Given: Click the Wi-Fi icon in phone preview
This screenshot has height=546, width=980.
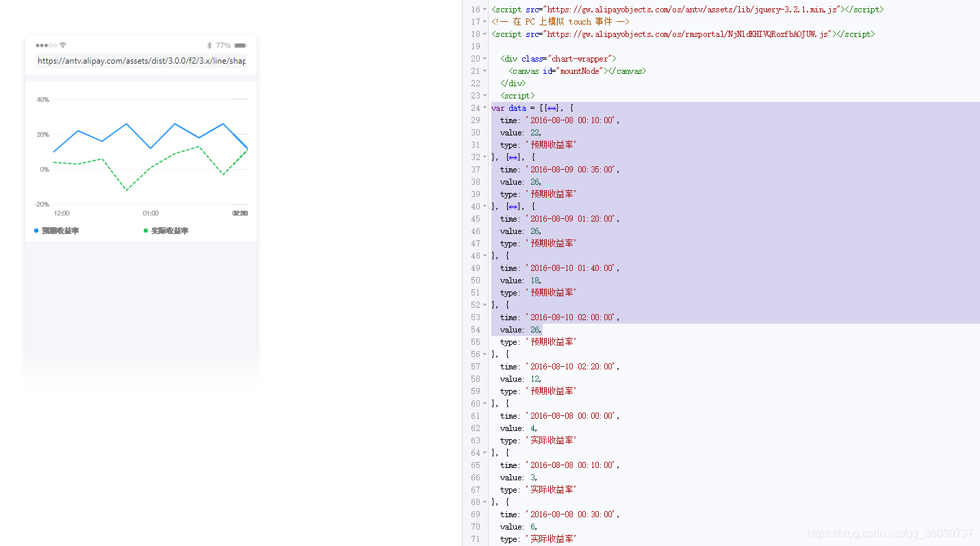Looking at the screenshot, I should 63,45.
